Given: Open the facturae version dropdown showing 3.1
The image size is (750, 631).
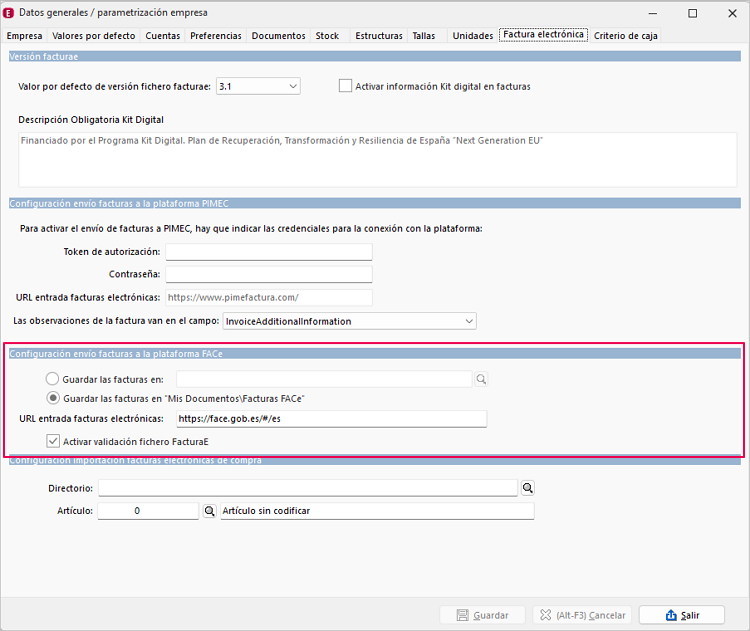Looking at the screenshot, I should click(258, 86).
